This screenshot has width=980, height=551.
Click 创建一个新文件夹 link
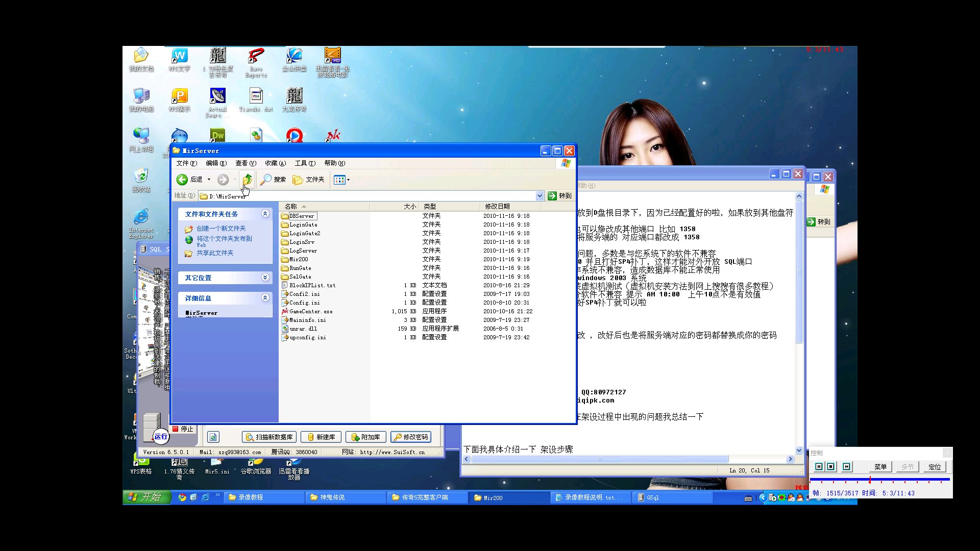pos(221,229)
